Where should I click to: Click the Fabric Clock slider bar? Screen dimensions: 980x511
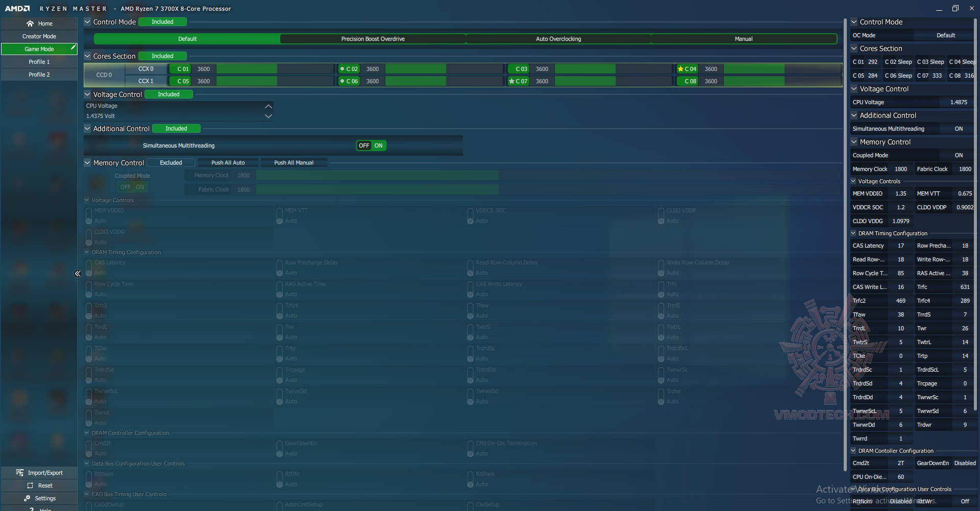pyautogui.click(x=548, y=189)
